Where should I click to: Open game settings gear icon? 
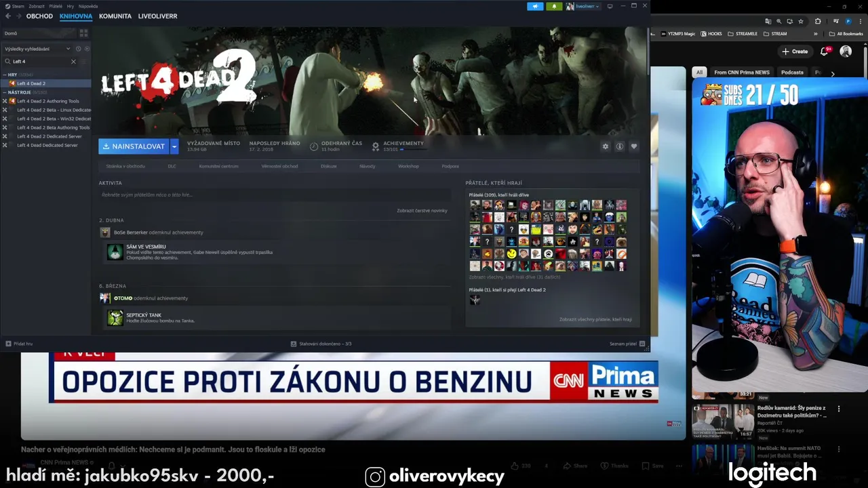click(x=606, y=146)
